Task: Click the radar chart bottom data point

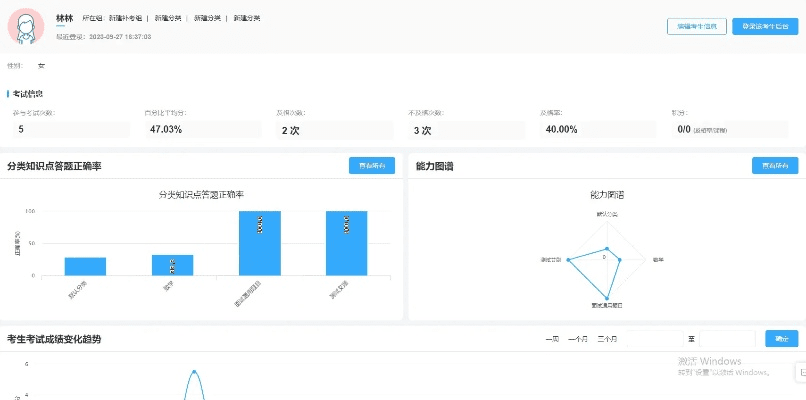Action: pyautogui.click(x=607, y=298)
